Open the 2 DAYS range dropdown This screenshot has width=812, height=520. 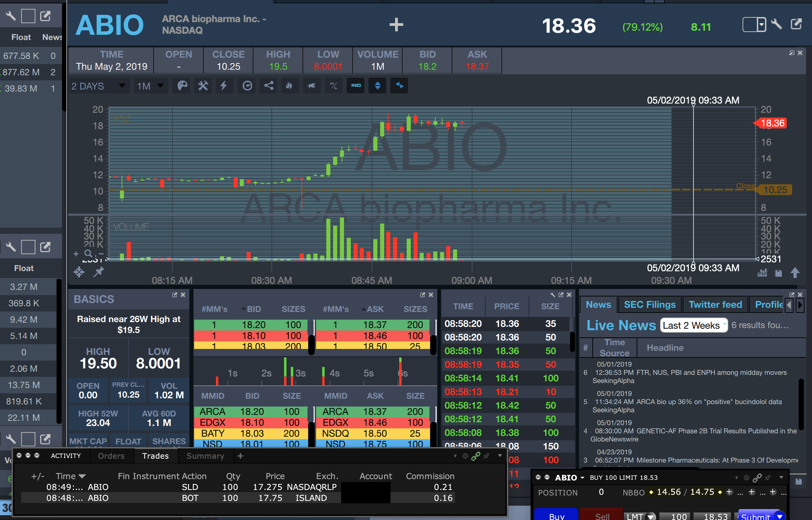98,86
